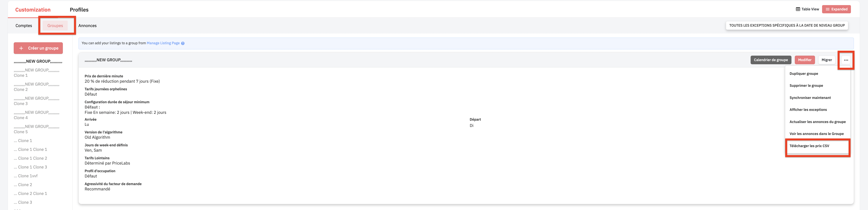Click the Modifier button
Viewport: 868px width, 210px height.
[x=805, y=60]
